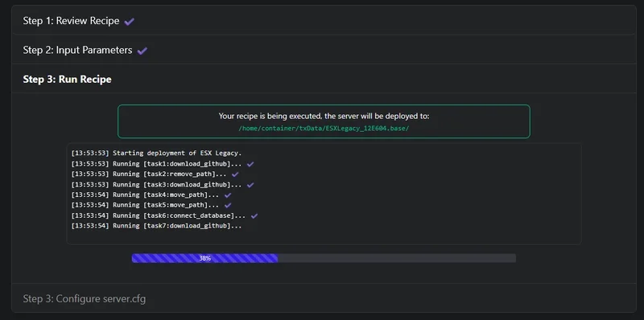Viewport: 644px width, 320px height.
Task: Click the checkmark after task6:connect_database
Action: coord(254,215)
